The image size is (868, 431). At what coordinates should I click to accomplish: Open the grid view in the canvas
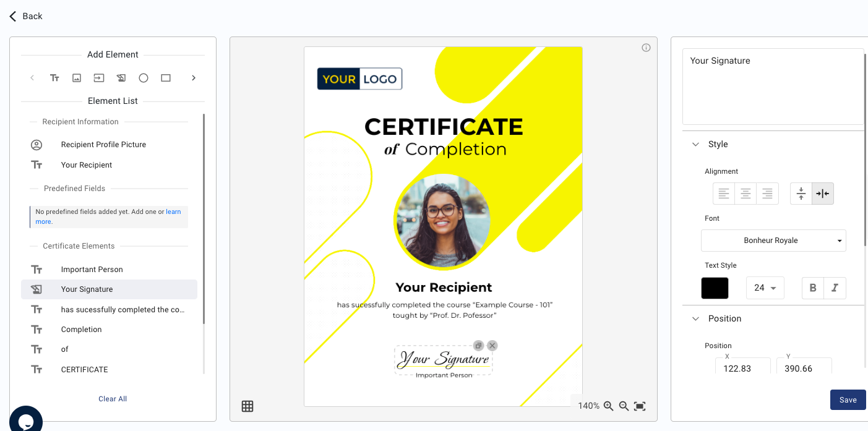[x=247, y=406]
